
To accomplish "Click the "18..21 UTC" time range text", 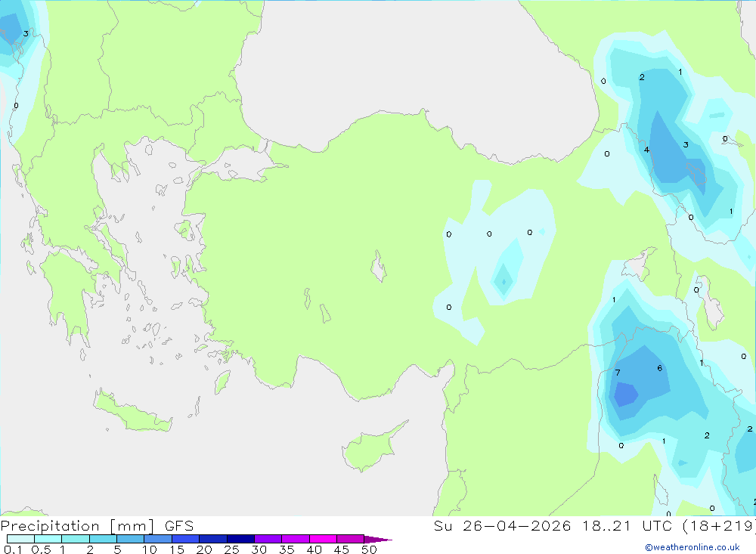I will pos(627,526).
